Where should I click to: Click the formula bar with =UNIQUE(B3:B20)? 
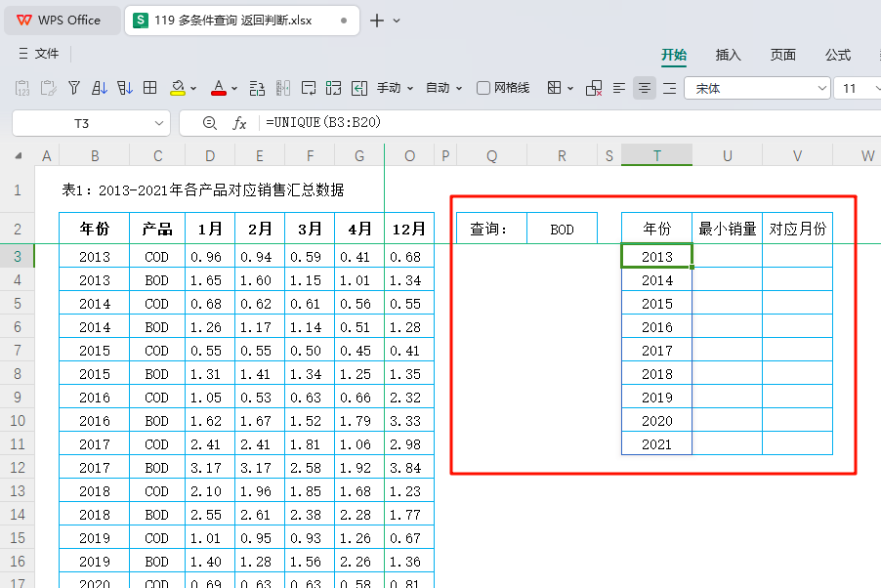pyautogui.click(x=570, y=122)
